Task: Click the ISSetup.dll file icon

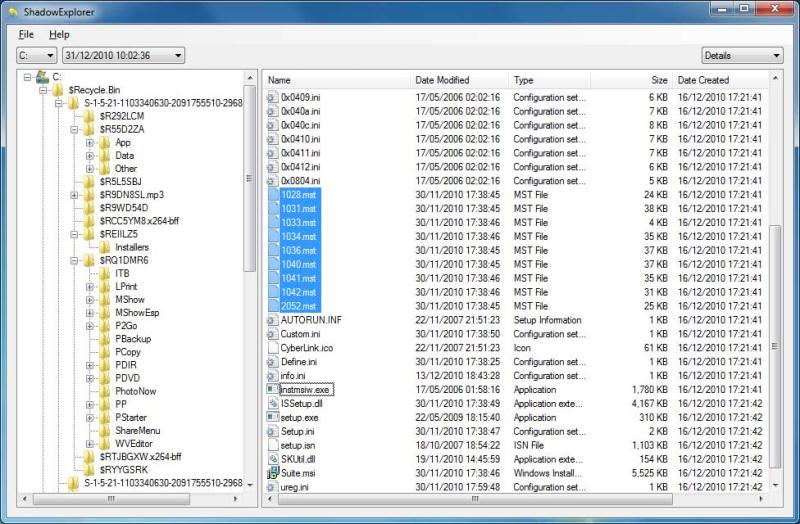Action: click(273, 404)
